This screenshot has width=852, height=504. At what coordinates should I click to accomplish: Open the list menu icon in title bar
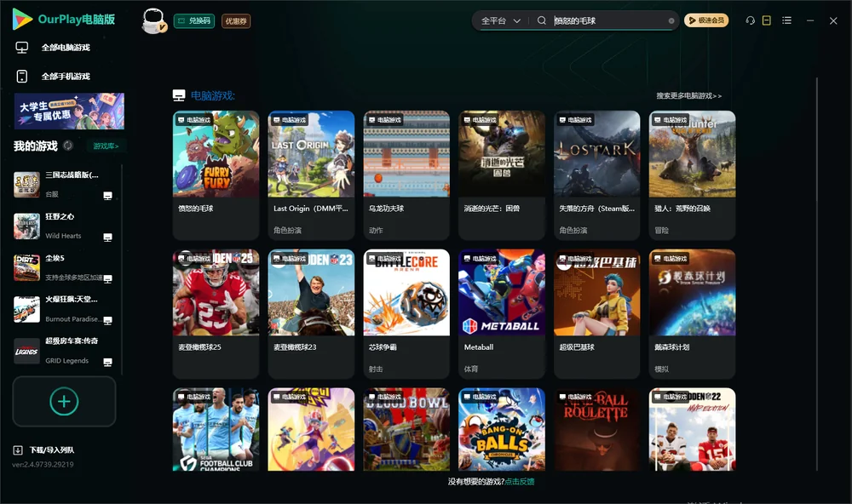[786, 20]
